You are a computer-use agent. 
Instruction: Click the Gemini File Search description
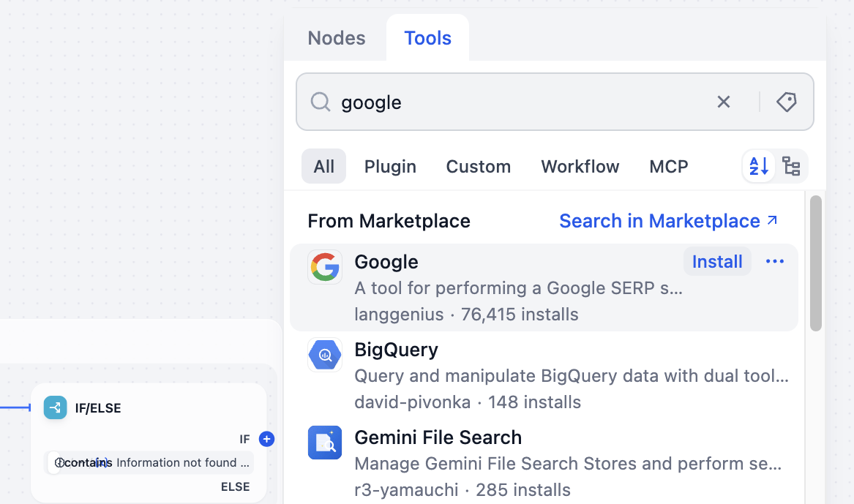click(568, 464)
